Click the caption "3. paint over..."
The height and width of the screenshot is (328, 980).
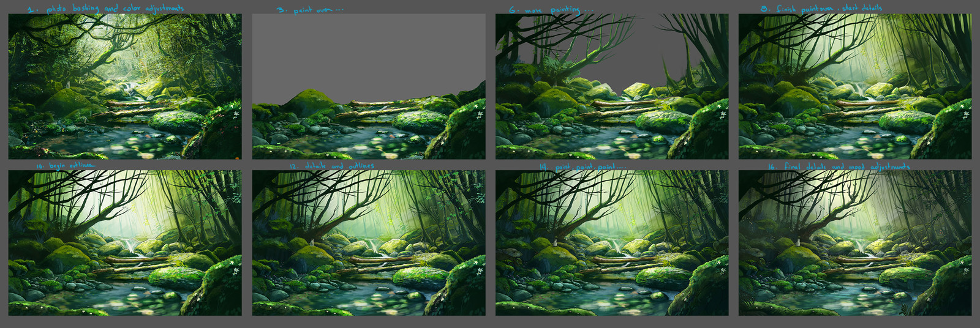click(x=309, y=10)
